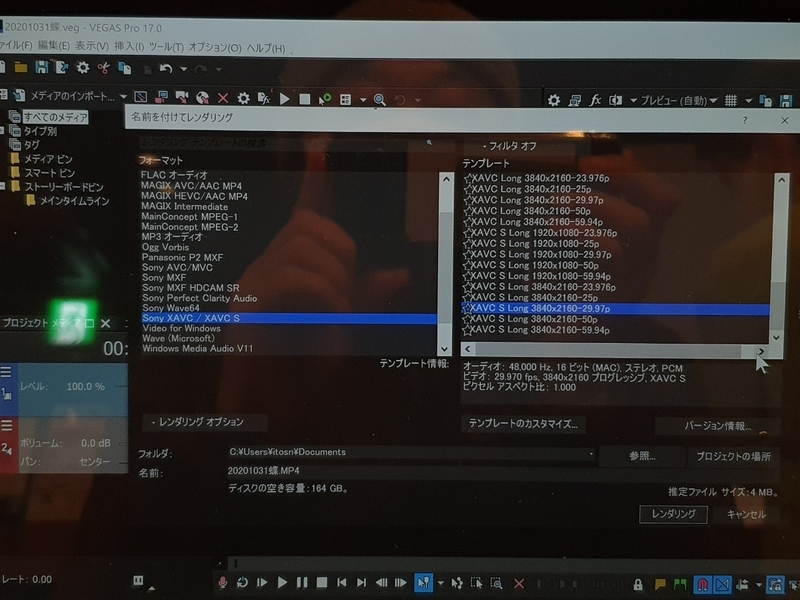Select MAGIX HEVC/AAC MP4 format
The height and width of the screenshot is (600, 800).
[194, 196]
